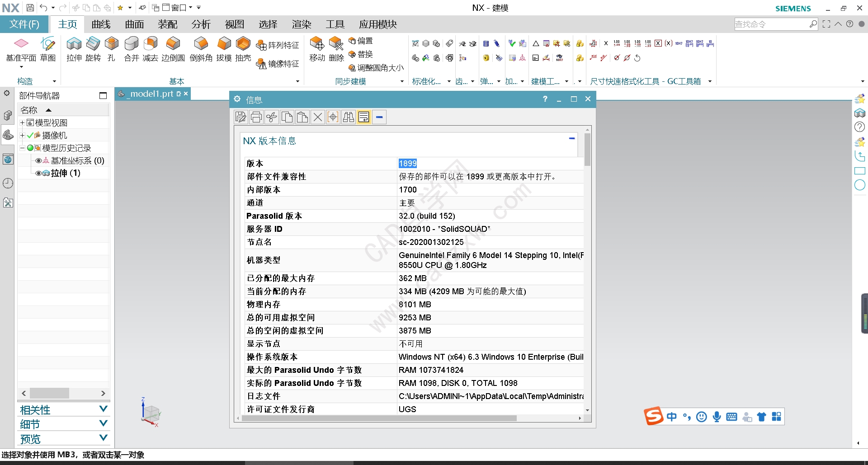The height and width of the screenshot is (465, 868).
Task: Expand the 模型视图 tree node
Action: pyautogui.click(x=22, y=123)
